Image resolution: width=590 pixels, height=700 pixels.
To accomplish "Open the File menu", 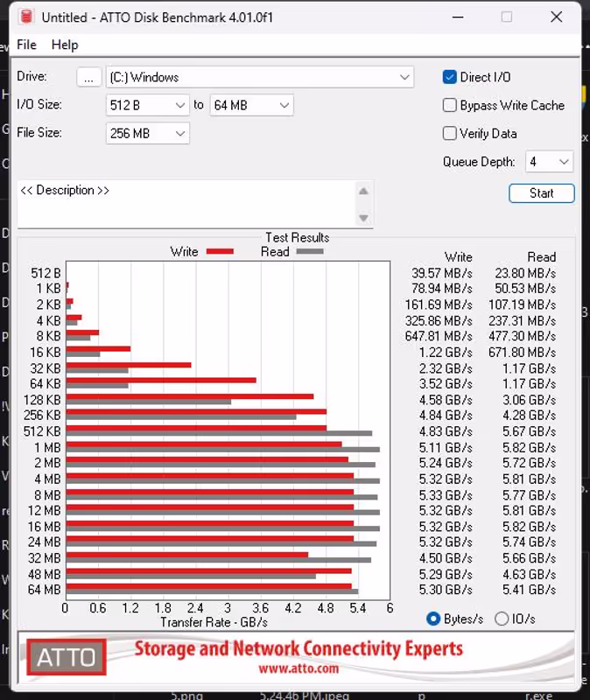I will tap(26, 45).
